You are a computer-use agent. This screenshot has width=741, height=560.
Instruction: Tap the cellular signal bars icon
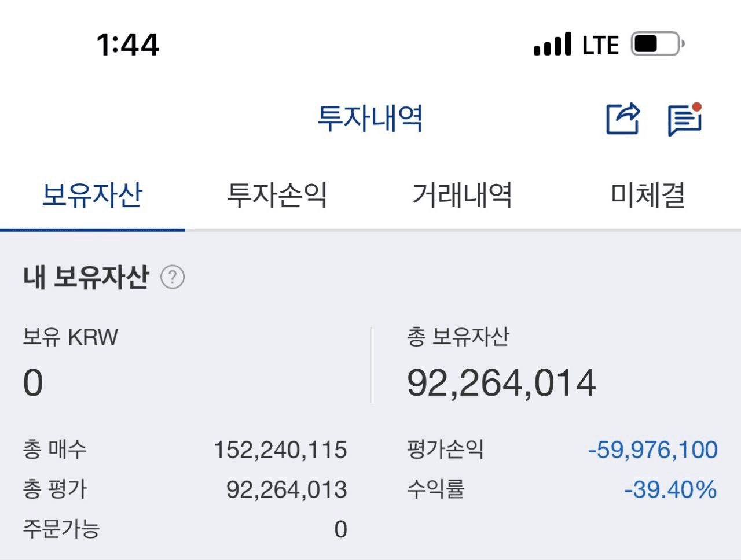(552, 45)
